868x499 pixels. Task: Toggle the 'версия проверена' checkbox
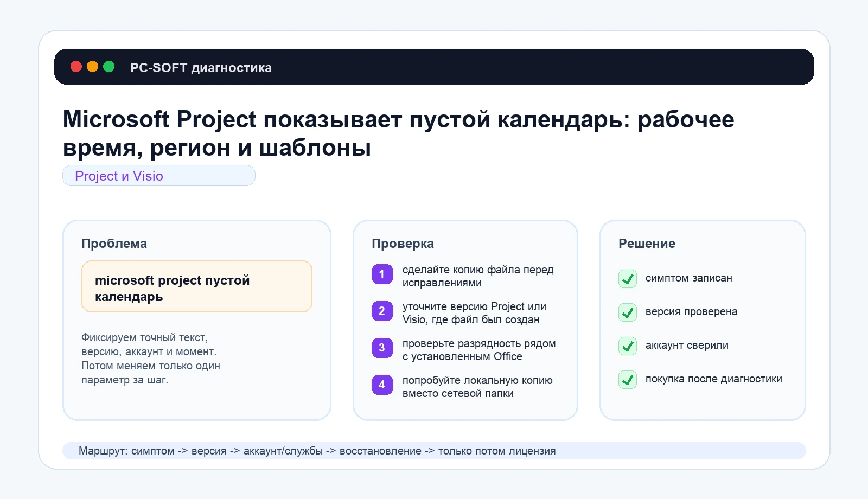[x=628, y=312]
